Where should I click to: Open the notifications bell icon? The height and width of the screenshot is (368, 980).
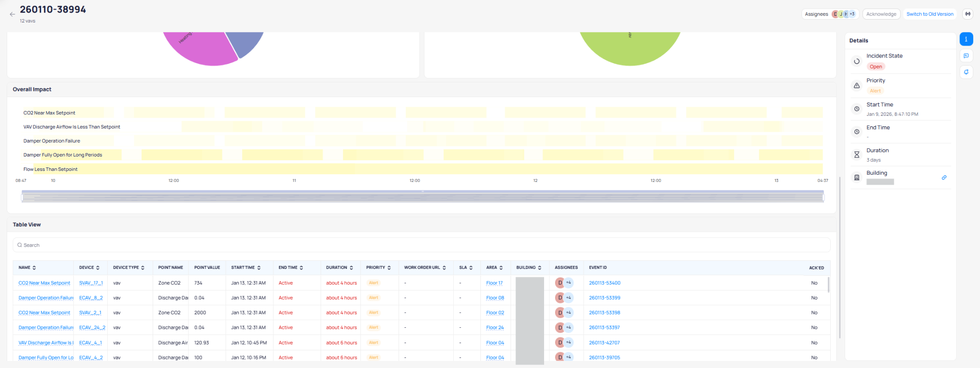(966, 72)
